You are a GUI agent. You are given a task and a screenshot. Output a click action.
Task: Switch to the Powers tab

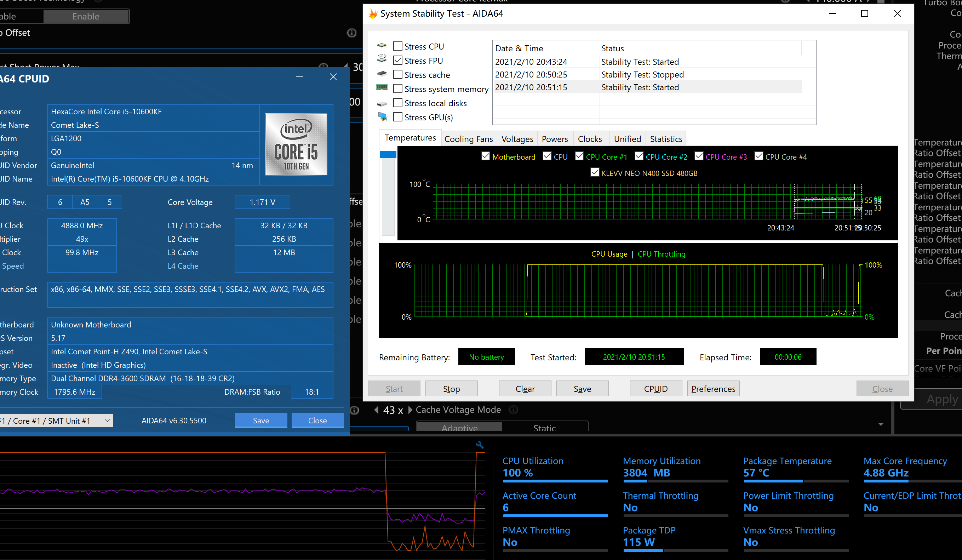click(555, 139)
